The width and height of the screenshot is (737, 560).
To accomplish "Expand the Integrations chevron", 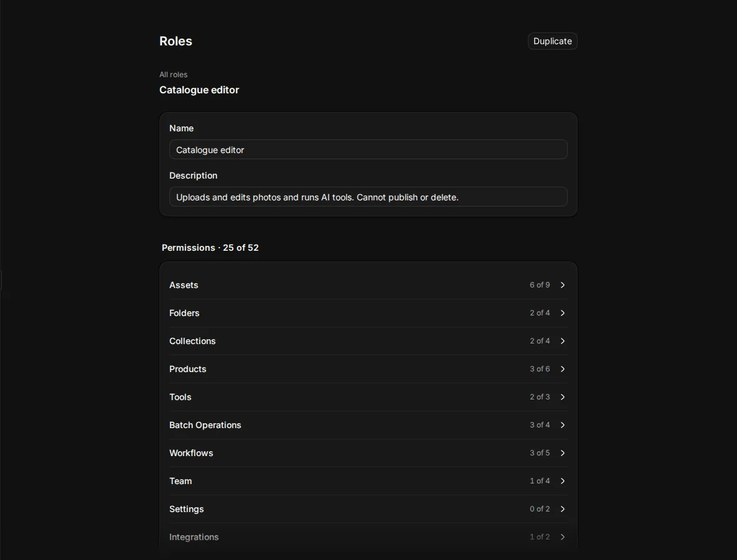I will pos(563,537).
